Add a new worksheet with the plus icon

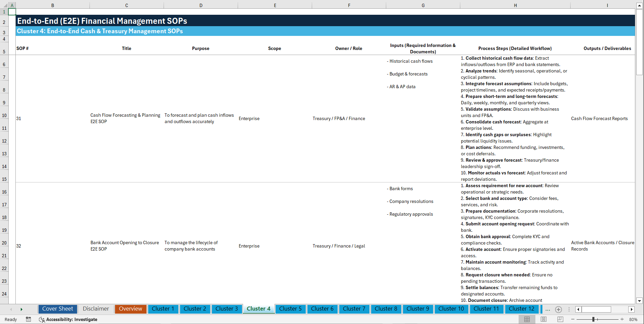559,309
